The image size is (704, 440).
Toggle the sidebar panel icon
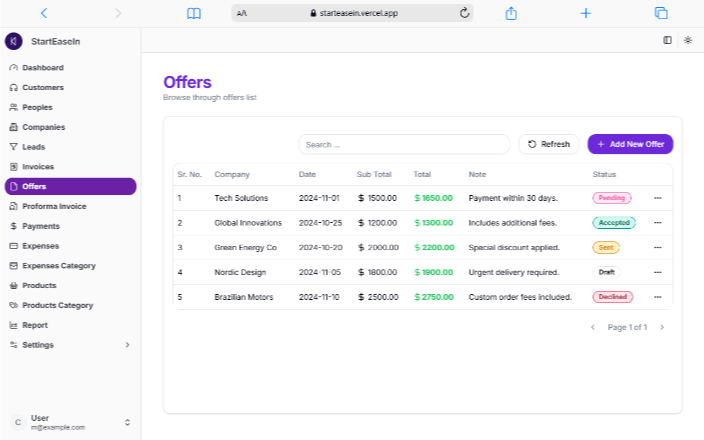pyautogui.click(x=667, y=40)
